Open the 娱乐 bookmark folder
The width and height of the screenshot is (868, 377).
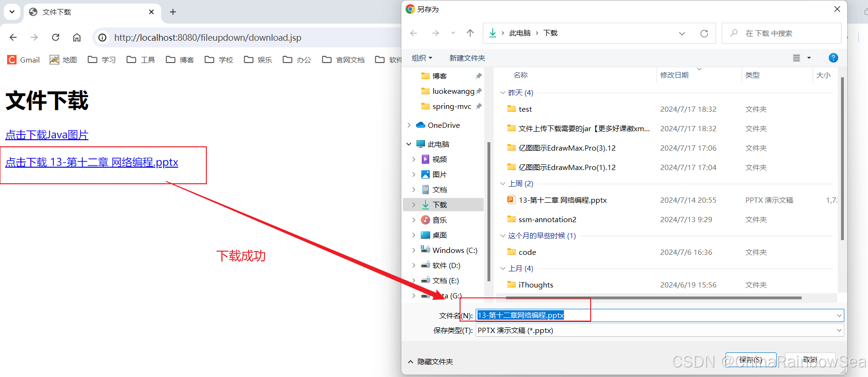[x=258, y=60]
